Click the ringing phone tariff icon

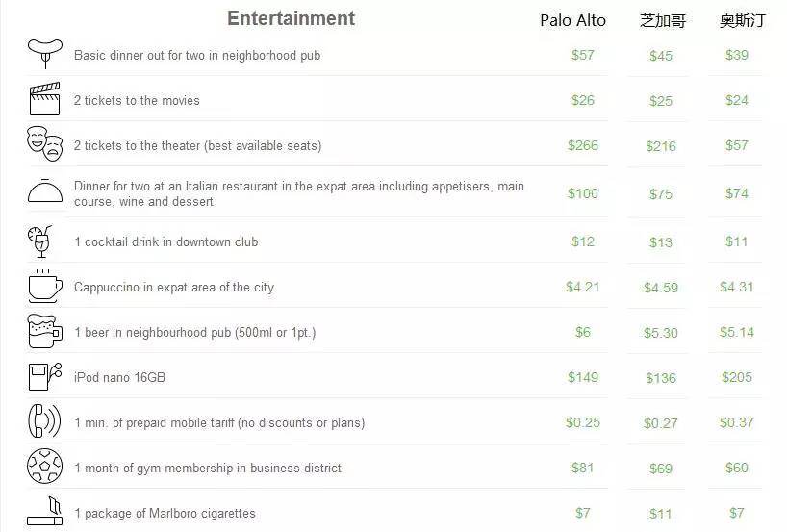[44, 421]
